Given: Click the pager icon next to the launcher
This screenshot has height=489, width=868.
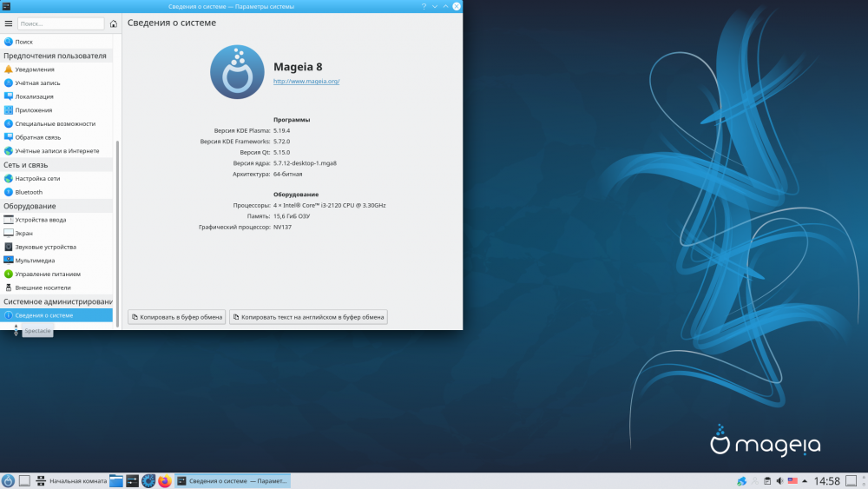Looking at the screenshot, I should (24, 480).
